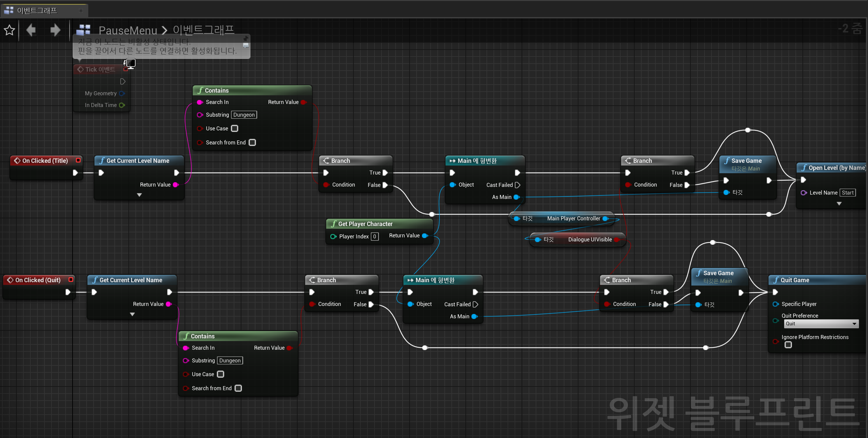The width and height of the screenshot is (868, 438).
Task: Open PauseMenu via the breadcrumb
Action: click(x=128, y=30)
